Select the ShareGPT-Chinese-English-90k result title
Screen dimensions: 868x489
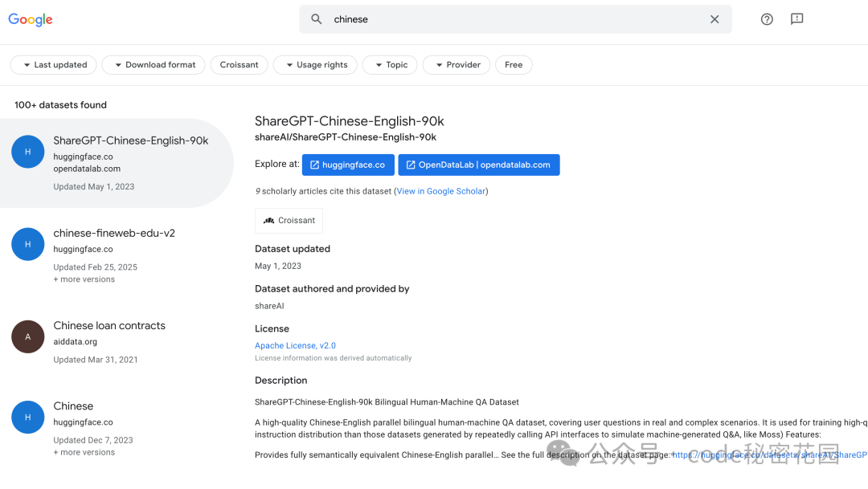tap(131, 141)
